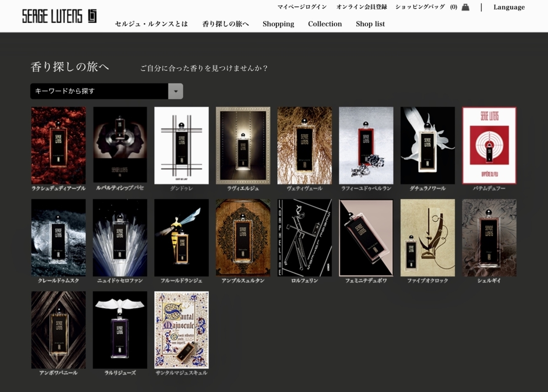
Task: Open the Santal Majuscule illuminated thumbnail
Action: click(181, 330)
